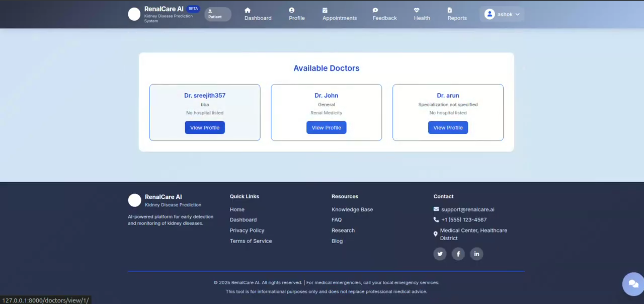The height and width of the screenshot is (304, 644).
Task: Open the Feedback nav item
Action: tap(385, 14)
